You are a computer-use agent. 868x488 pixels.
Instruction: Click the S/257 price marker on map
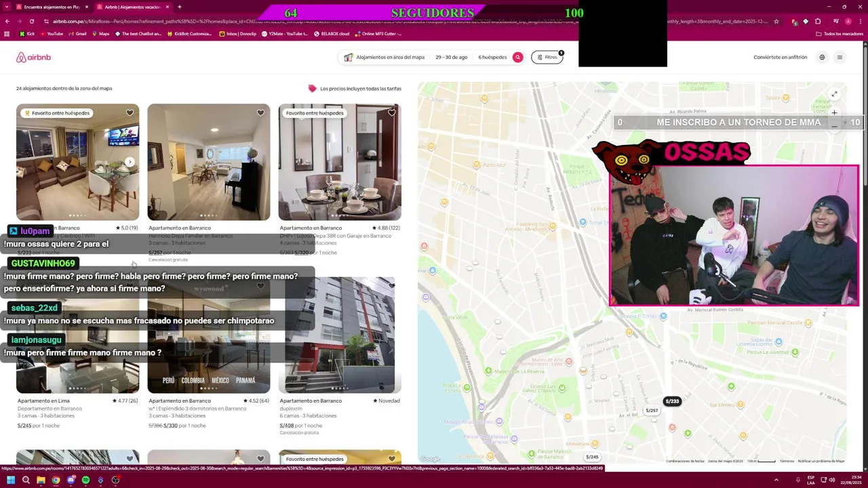[652, 410]
